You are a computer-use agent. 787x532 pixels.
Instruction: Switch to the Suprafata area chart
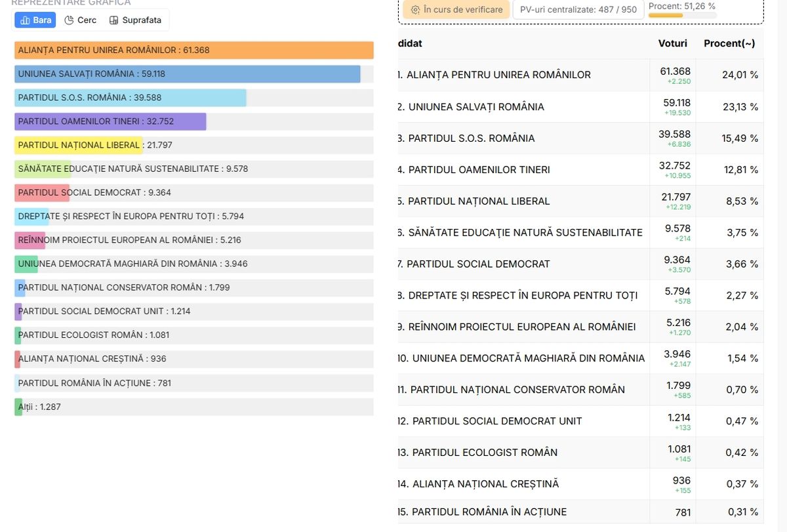coord(135,20)
